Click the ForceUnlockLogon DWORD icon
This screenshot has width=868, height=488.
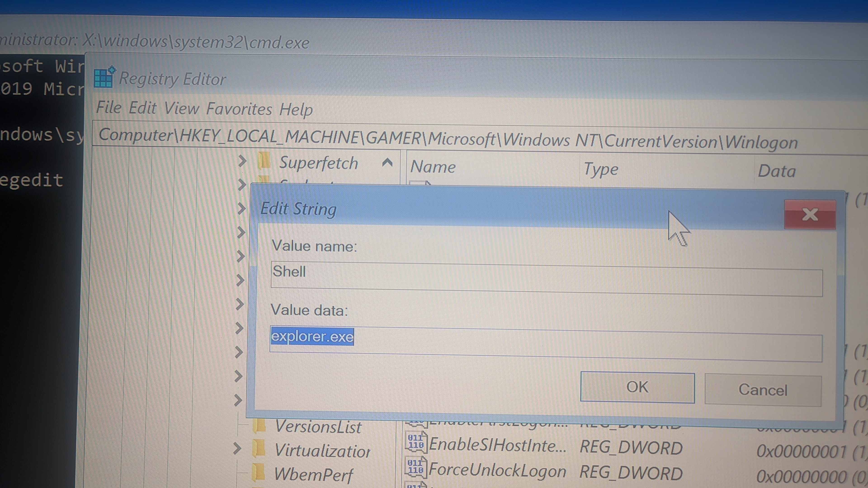(x=416, y=467)
